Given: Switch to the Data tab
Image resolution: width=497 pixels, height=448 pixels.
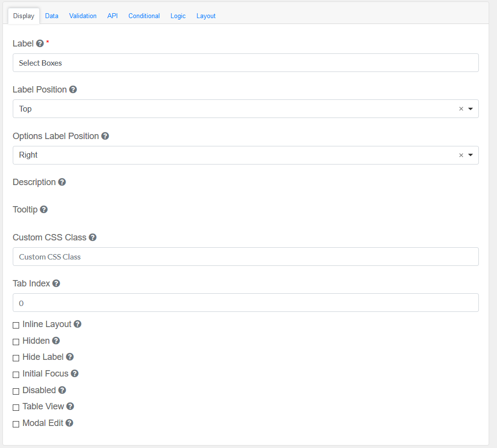Looking at the screenshot, I should (x=51, y=16).
